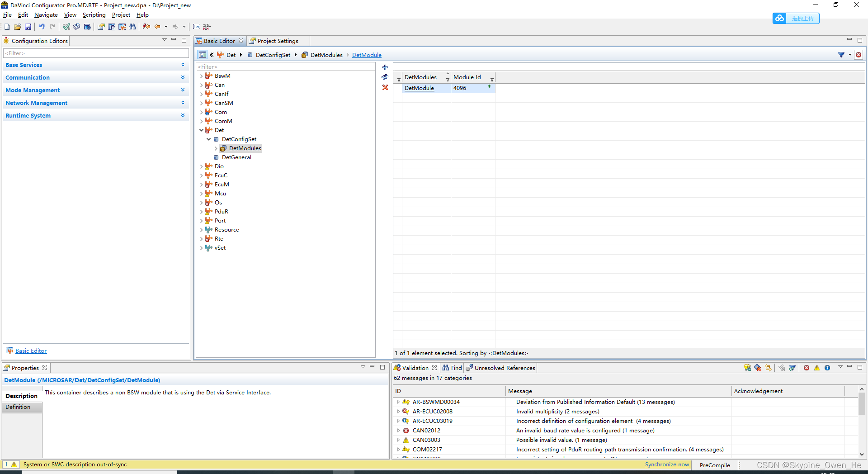
Task: Collapse breadcrumb with double-chevron icon
Action: pos(212,55)
